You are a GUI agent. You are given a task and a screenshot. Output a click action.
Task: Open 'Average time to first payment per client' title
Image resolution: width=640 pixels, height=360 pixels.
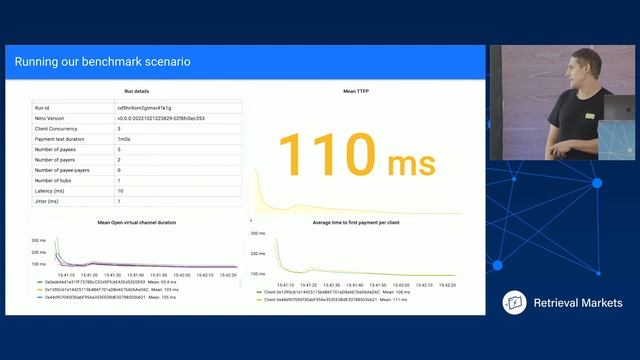(x=356, y=222)
